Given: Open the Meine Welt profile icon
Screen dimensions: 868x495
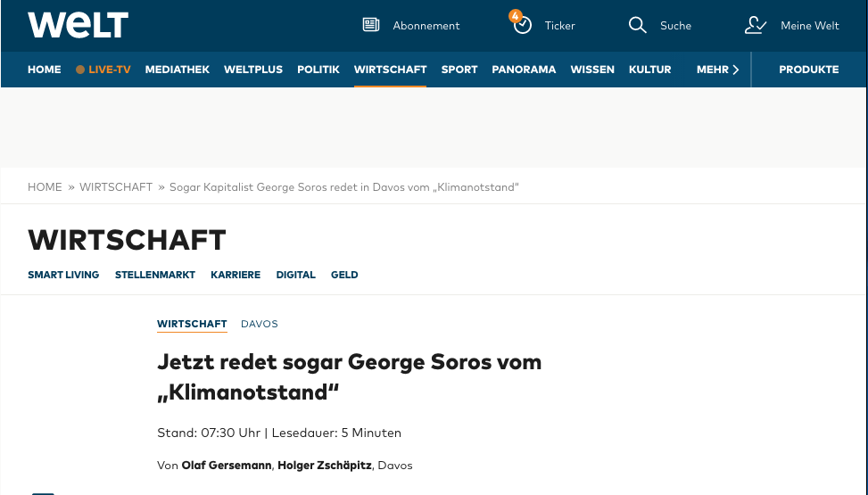Looking at the screenshot, I should coord(756,25).
